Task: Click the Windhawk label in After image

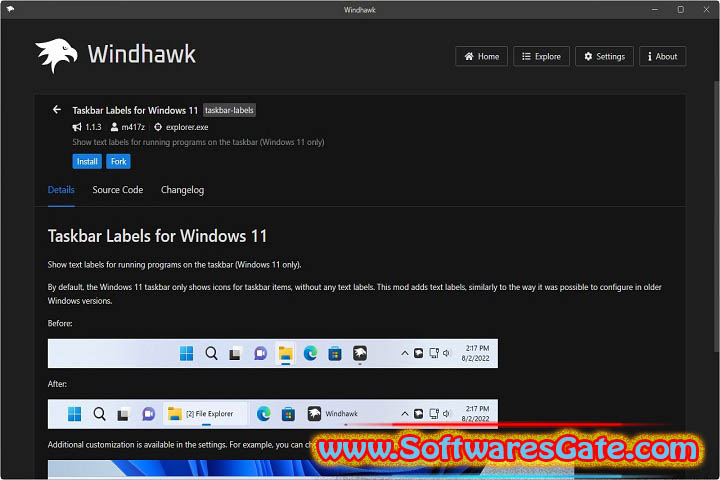Action: coord(342,413)
